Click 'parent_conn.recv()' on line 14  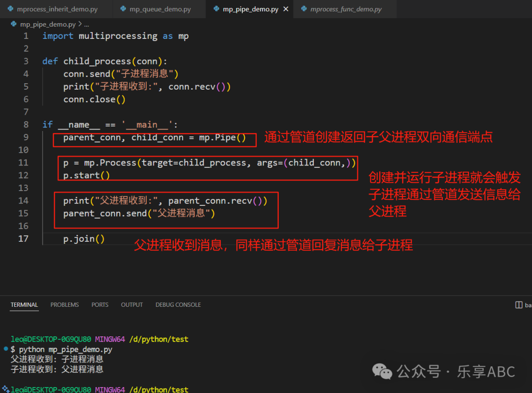[x=215, y=201]
